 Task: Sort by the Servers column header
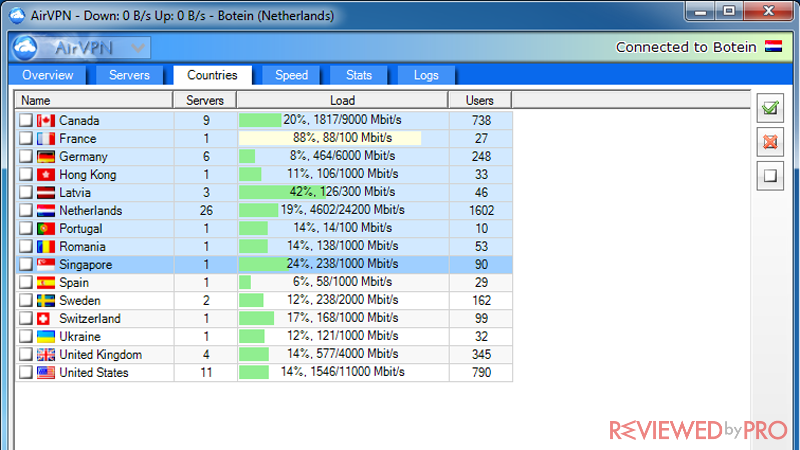(x=205, y=101)
